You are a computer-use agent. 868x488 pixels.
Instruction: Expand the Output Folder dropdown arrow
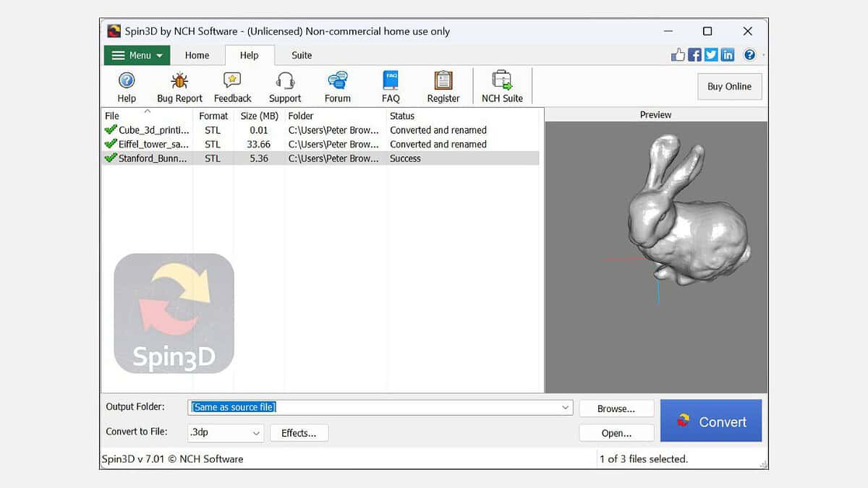coord(566,408)
